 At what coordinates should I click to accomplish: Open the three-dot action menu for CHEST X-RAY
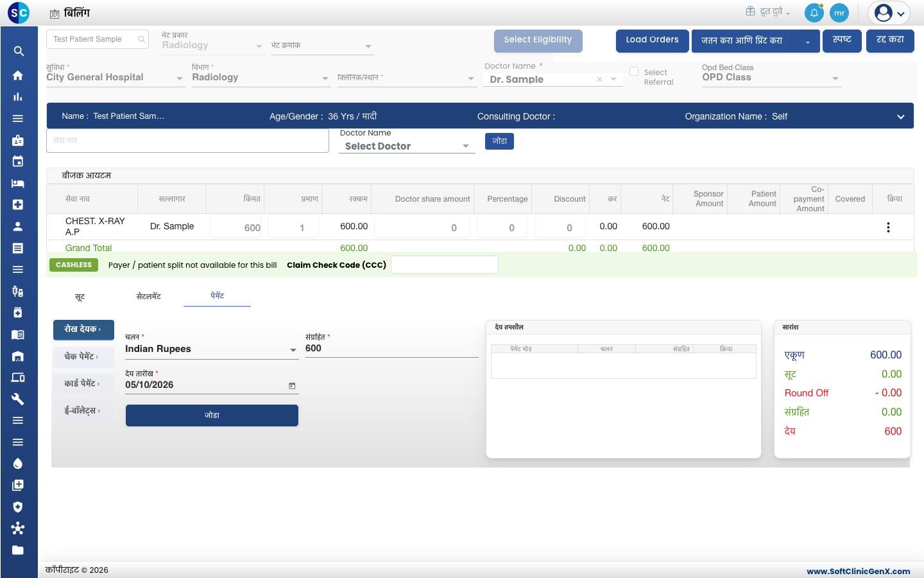[x=888, y=227]
